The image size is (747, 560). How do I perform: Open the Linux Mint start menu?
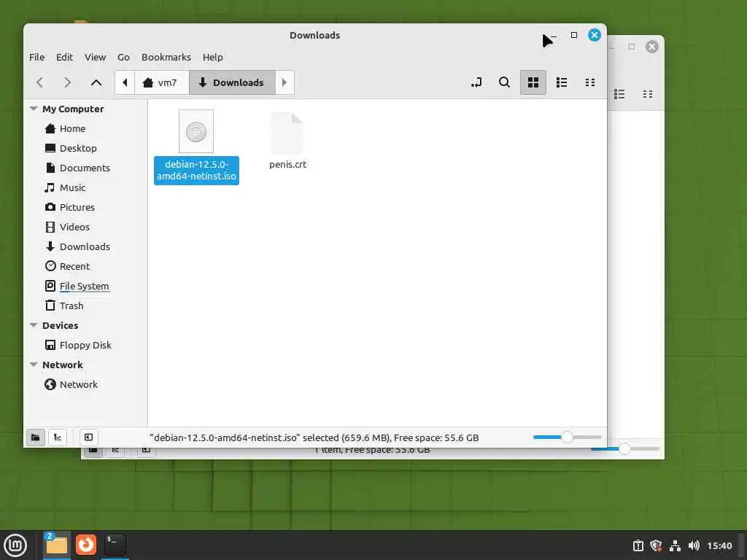[x=16, y=545]
